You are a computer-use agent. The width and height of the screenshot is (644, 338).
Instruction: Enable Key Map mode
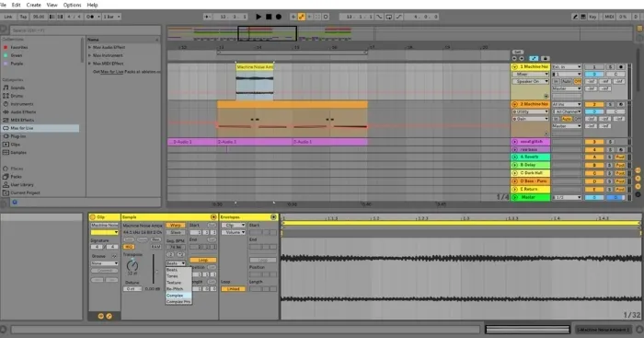(x=592, y=17)
